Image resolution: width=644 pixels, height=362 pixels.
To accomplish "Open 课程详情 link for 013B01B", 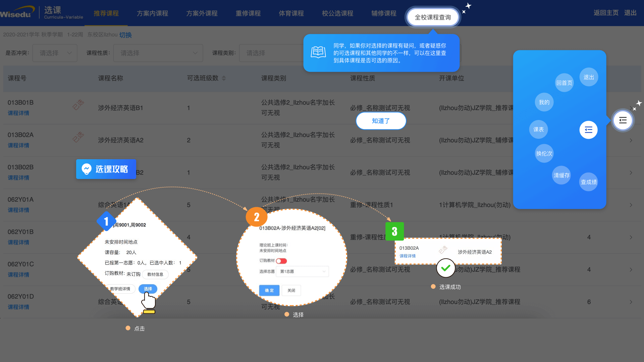I will pyautogui.click(x=18, y=113).
